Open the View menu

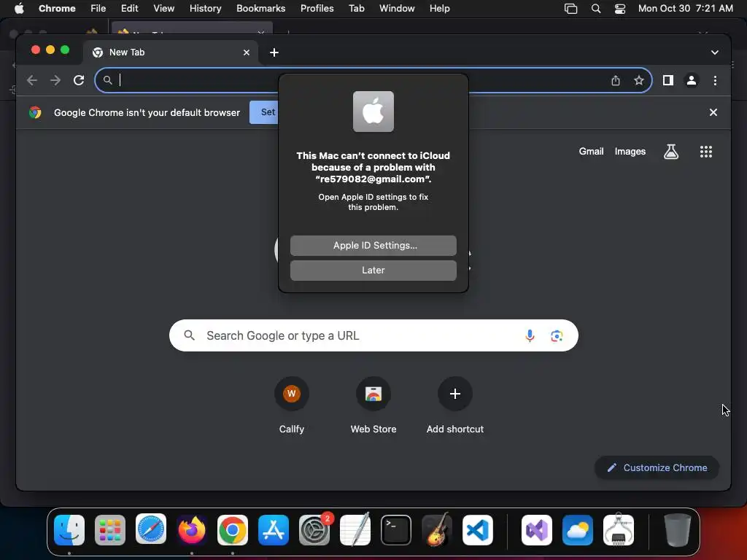coord(164,9)
